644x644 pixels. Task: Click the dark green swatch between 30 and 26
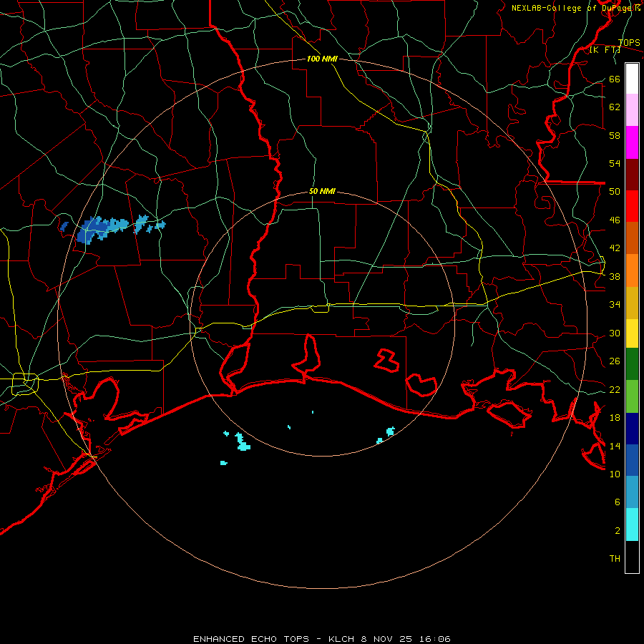click(x=632, y=364)
